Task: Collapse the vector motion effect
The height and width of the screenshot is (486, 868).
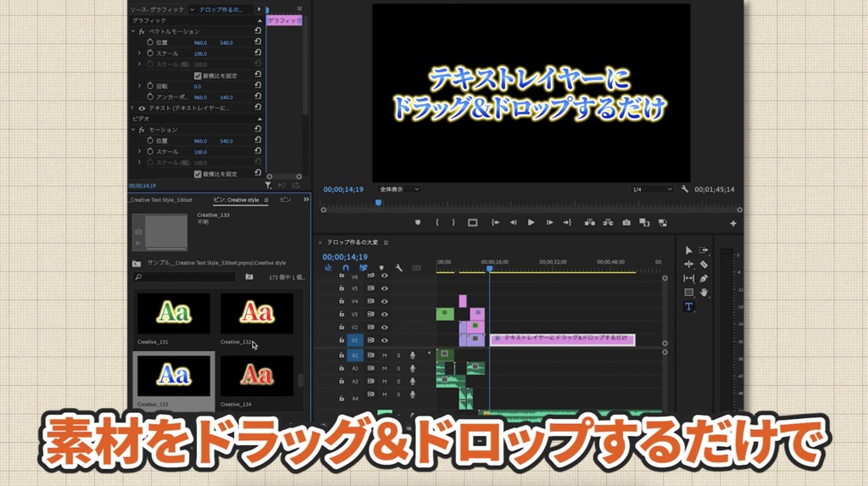Action: pyautogui.click(x=133, y=31)
